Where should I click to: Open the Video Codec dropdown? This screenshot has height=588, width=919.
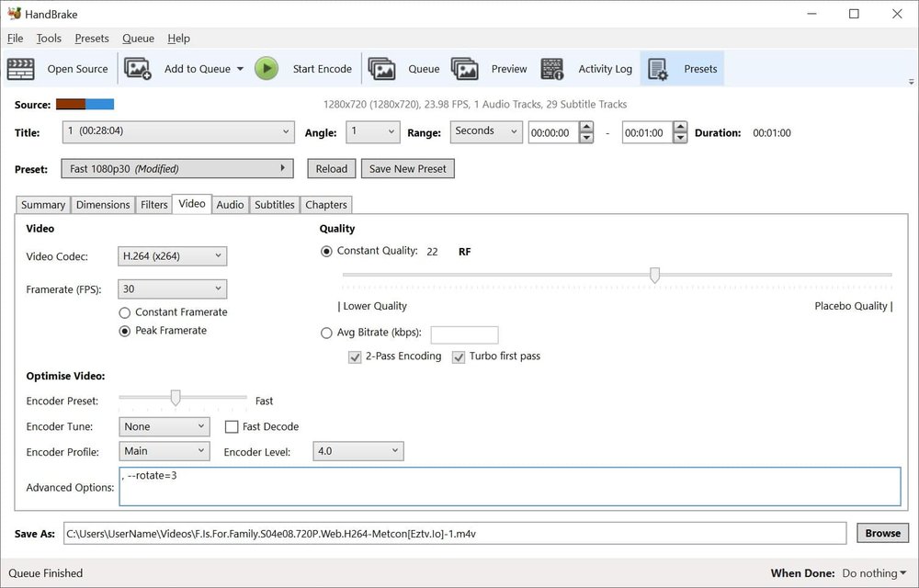(x=172, y=255)
